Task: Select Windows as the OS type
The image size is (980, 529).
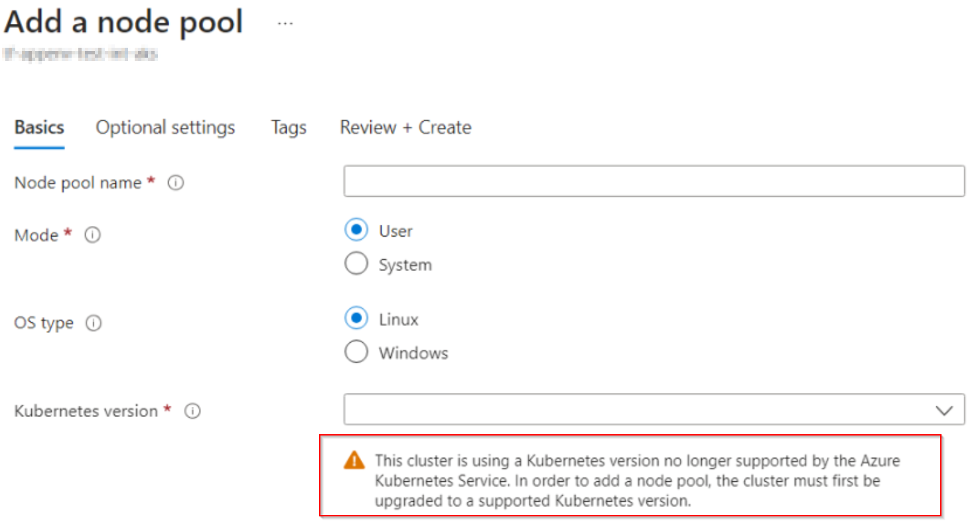Action: point(356,352)
